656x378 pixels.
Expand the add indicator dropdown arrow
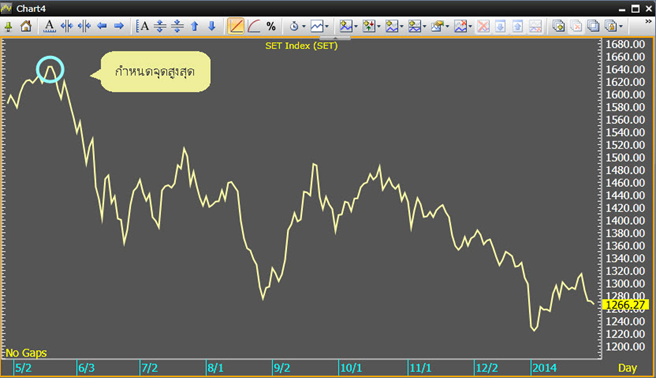point(356,27)
